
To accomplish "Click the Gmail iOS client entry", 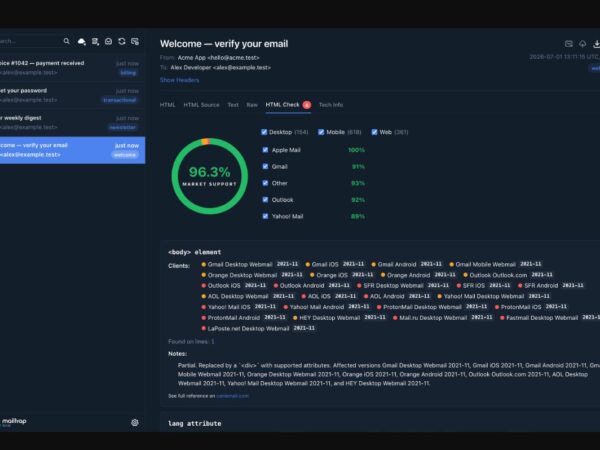I will [335, 264].
